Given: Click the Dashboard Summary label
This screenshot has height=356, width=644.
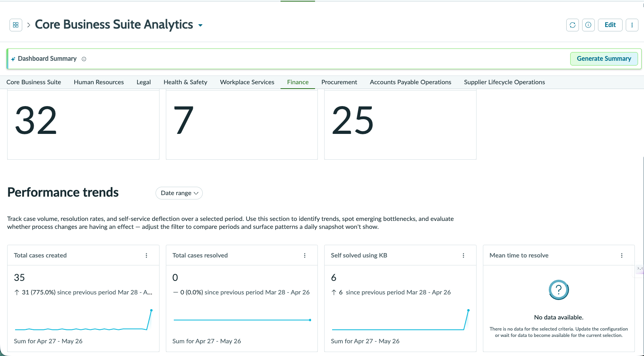Looking at the screenshot, I should coord(47,59).
